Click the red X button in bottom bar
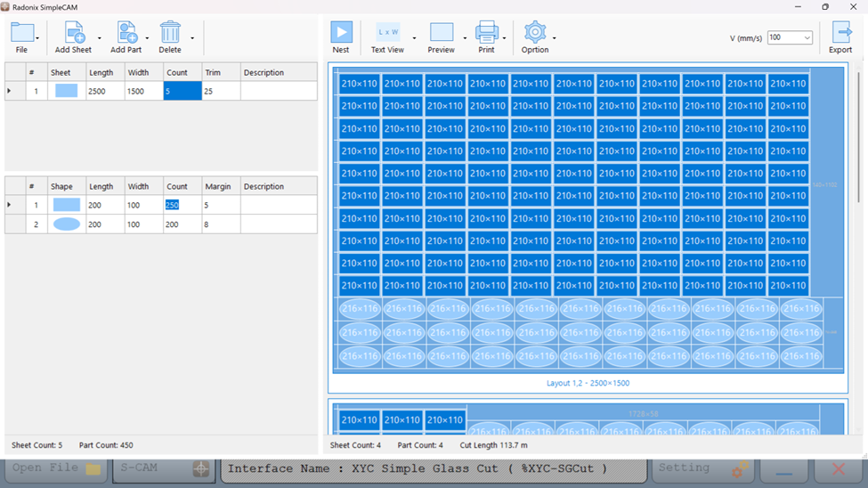Image resolution: width=868 pixels, height=488 pixels. point(839,469)
